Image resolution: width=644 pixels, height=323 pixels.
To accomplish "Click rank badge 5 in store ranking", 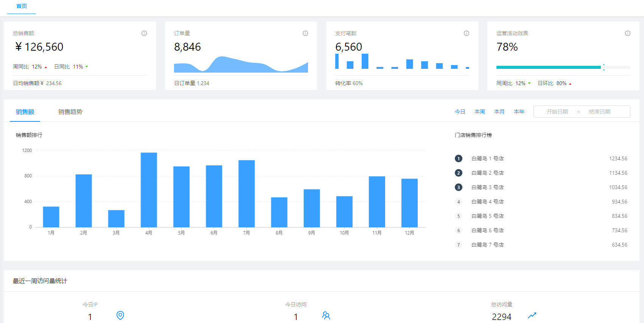I will (459, 216).
